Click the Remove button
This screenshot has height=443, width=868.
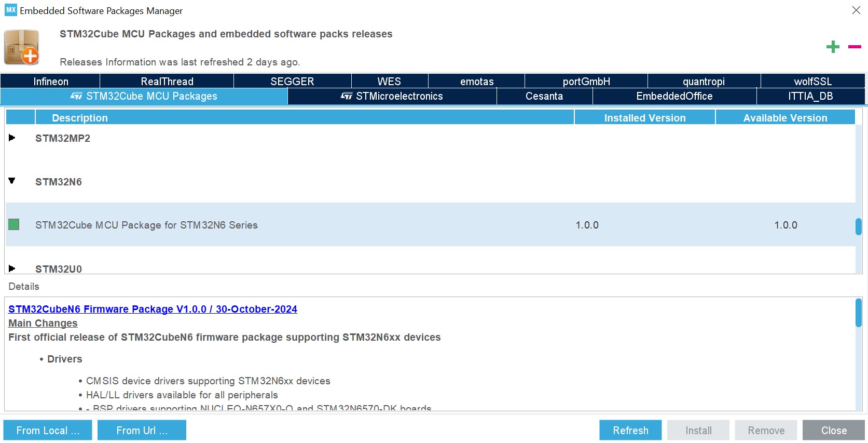point(766,430)
